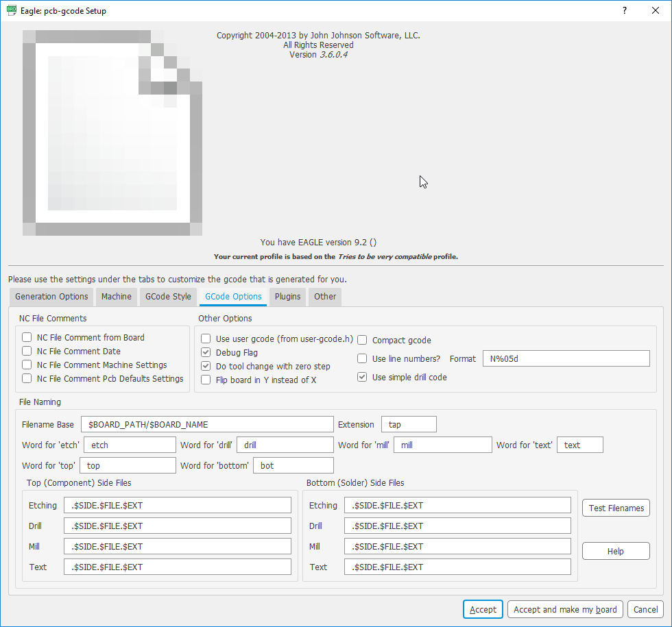Click the line number Format field
672x627 pixels.
566,358
